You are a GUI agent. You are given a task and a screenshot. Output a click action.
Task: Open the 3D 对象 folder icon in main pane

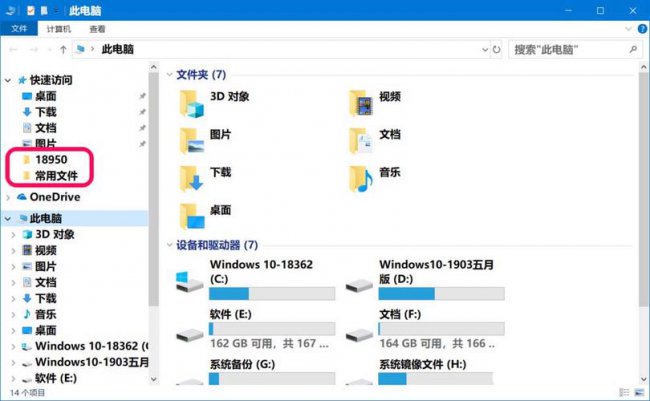coord(192,104)
